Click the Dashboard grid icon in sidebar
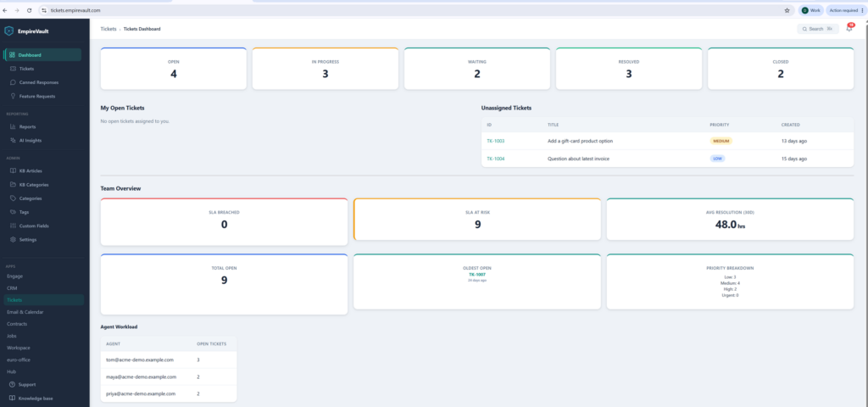 click(x=12, y=55)
